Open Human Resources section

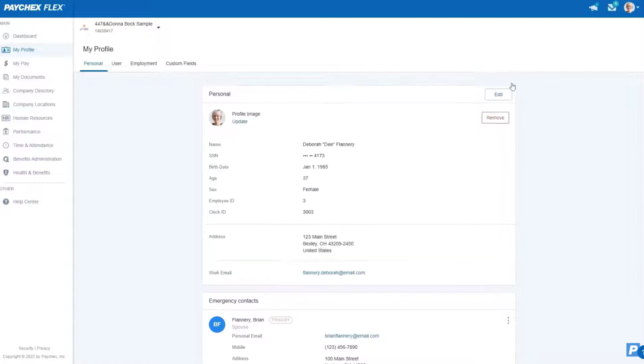coord(33,118)
